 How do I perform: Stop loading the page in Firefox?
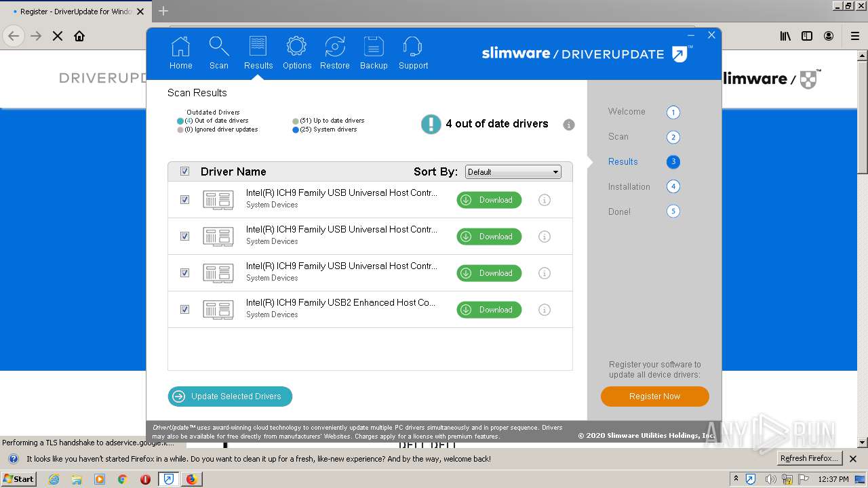(58, 36)
